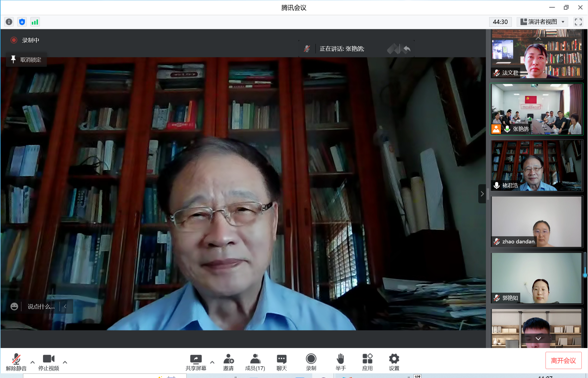The width and height of the screenshot is (588, 378).
Task: Expand video options arrow next to 停止视频
Action: (x=65, y=362)
